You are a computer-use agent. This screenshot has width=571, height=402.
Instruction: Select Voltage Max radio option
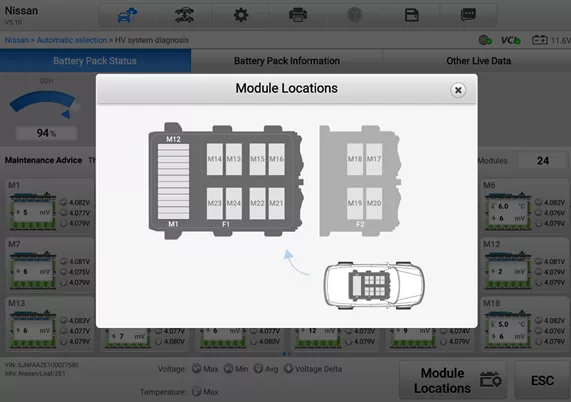(205, 369)
